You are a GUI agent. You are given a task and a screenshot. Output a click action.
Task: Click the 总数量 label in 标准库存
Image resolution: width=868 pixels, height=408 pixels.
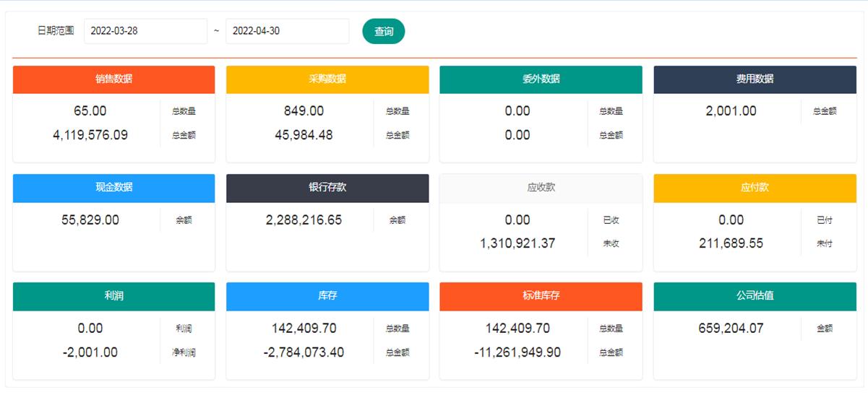pyautogui.click(x=611, y=329)
